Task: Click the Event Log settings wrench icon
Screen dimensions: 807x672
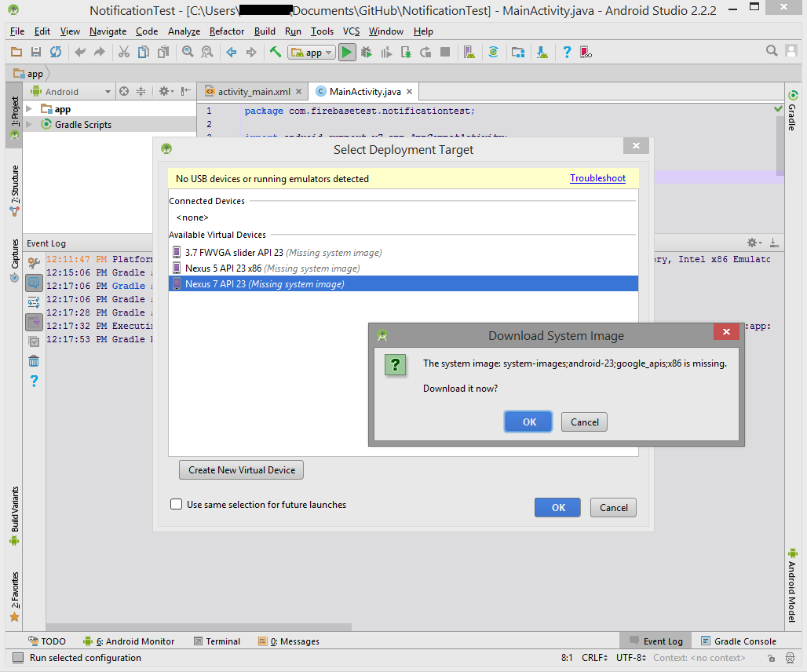Action: 34,263
